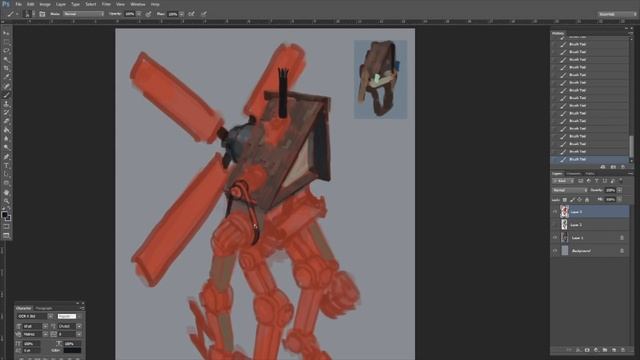The height and width of the screenshot is (360, 640).
Task: Toggle lock all in the Layers panel
Action: (587, 200)
